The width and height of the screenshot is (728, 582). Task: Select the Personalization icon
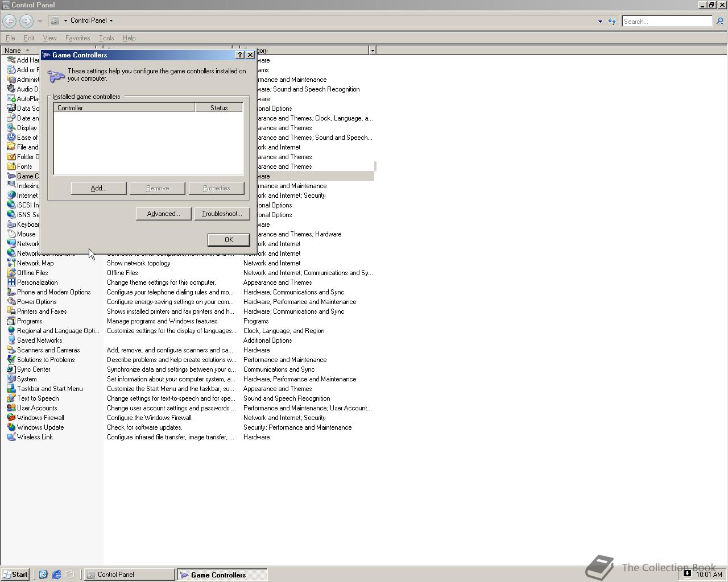coord(11,282)
